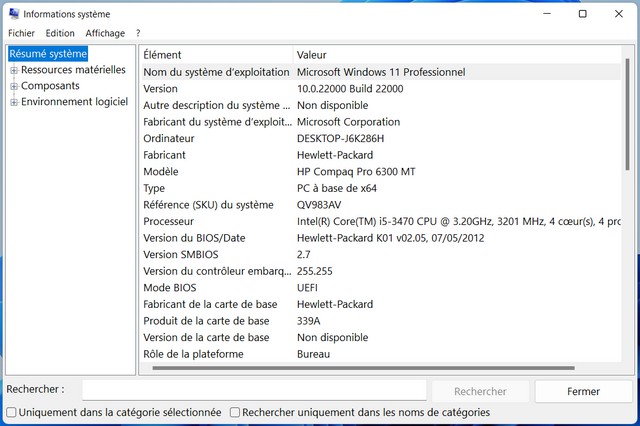Select the Composants tree item
Screen dimensions: 640x426
[50, 86]
